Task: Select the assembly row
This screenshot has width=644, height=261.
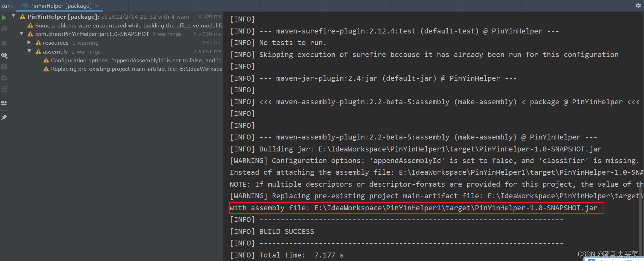Action: [117, 51]
